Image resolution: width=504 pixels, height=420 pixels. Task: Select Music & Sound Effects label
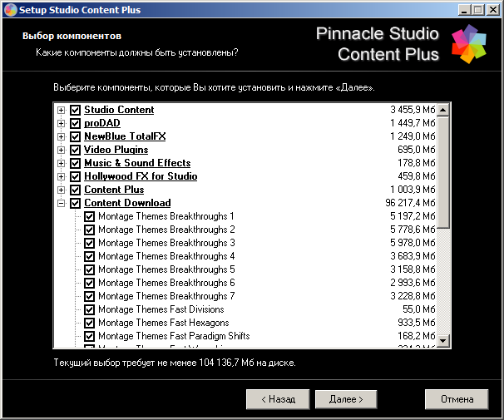(x=137, y=163)
